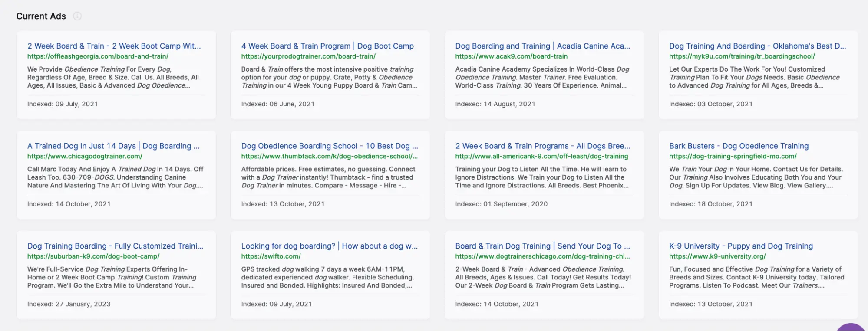Open the k9-university.org URL
Screen dimensions: 868x331
[x=717, y=256]
